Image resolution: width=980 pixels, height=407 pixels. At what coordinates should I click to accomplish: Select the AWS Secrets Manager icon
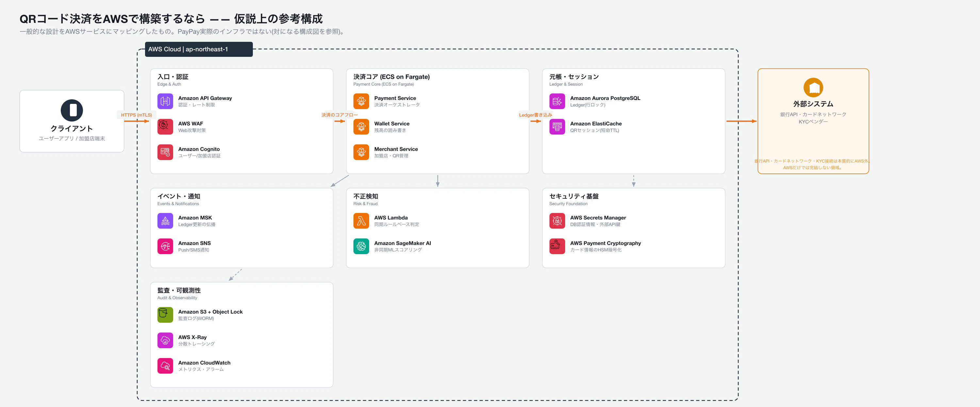click(x=557, y=220)
